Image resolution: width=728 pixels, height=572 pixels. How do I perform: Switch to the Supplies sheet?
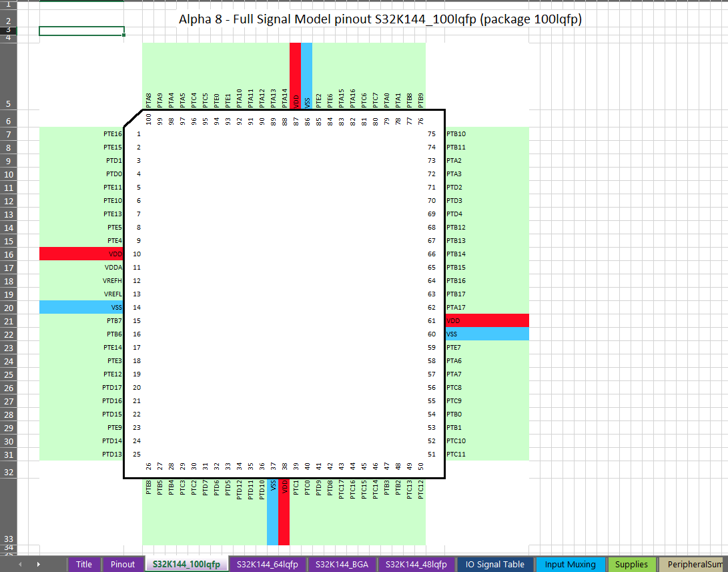click(x=631, y=564)
